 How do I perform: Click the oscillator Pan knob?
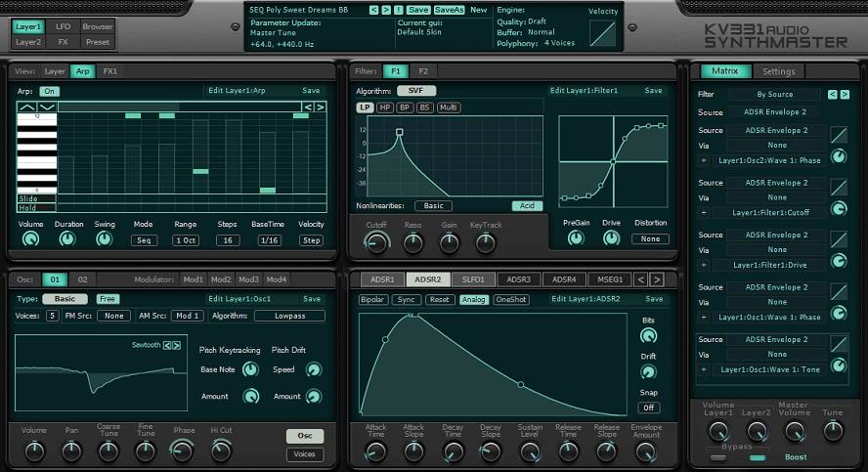pos(71,451)
